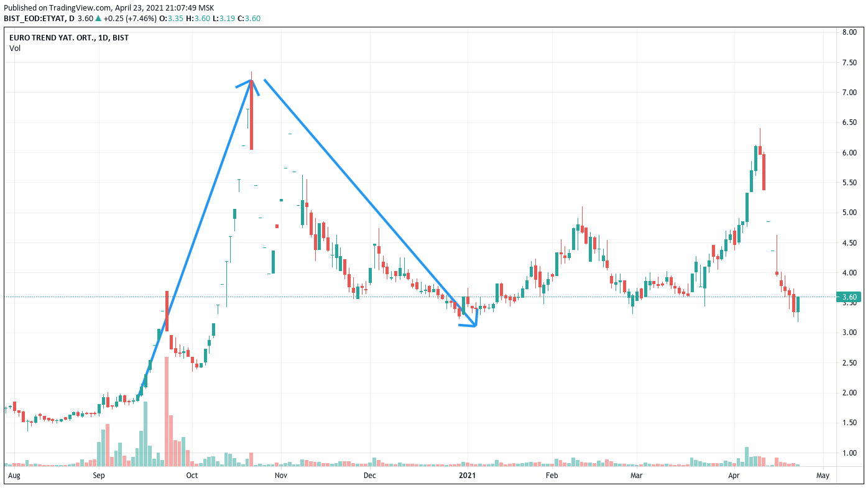Click the L:3.19 low value in header

[x=224, y=18]
